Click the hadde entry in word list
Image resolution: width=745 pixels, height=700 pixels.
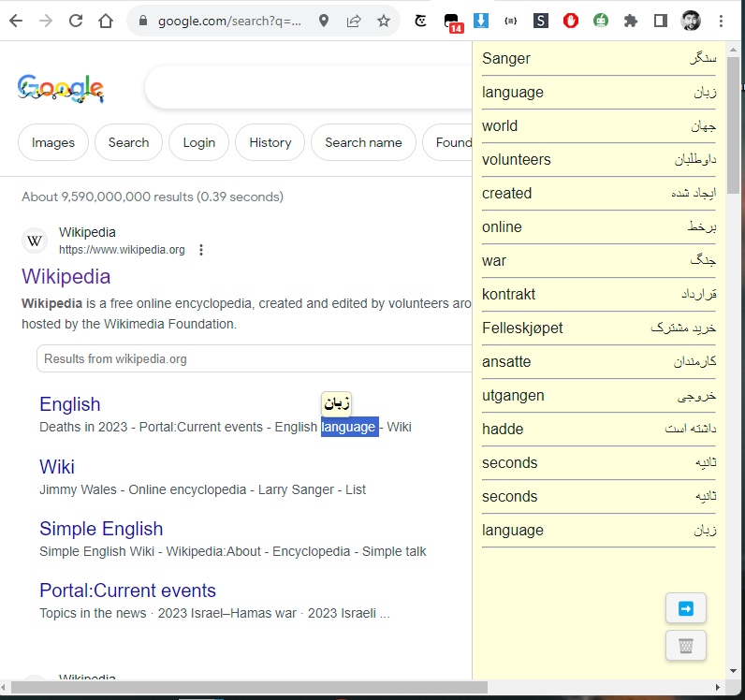599,430
